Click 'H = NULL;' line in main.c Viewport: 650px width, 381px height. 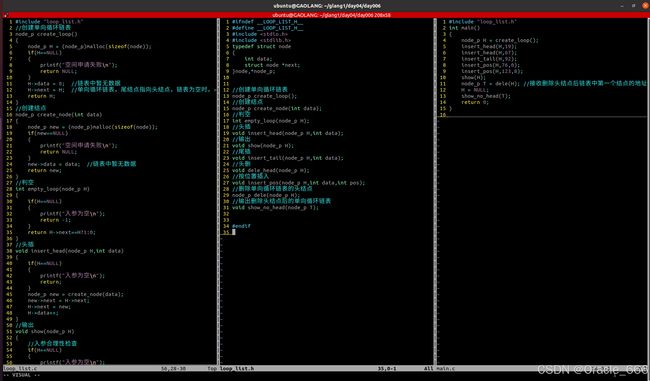click(x=475, y=90)
